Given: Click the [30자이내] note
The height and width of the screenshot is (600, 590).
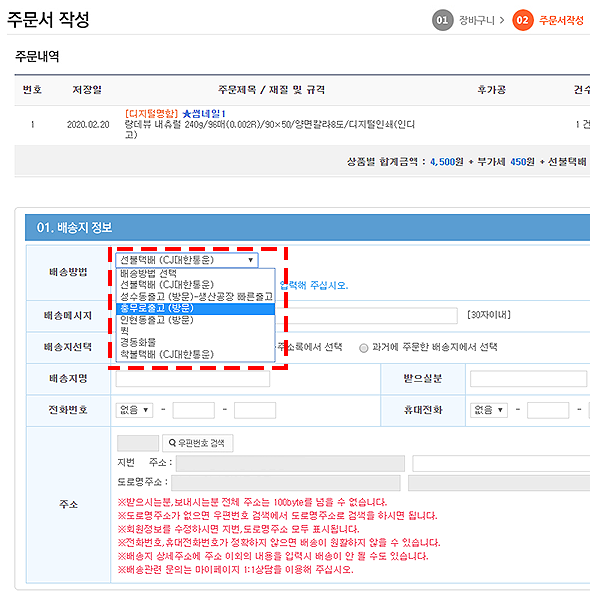Looking at the screenshot, I should [489, 315].
